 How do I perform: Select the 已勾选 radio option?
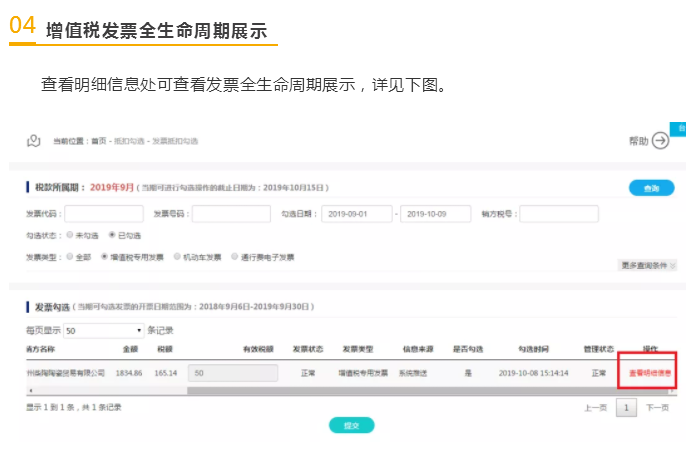pyautogui.click(x=112, y=235)
